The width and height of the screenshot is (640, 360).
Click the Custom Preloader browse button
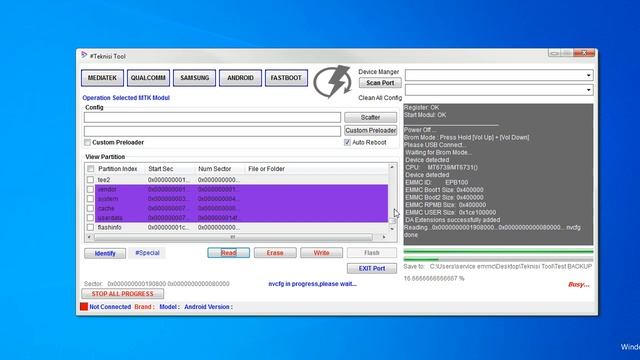(370, 131)
